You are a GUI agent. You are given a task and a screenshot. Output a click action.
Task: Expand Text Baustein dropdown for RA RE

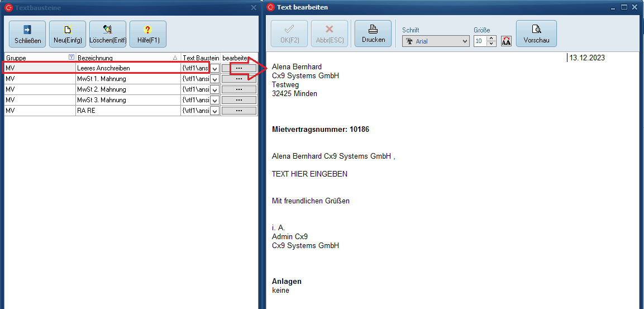coord(215,111)
